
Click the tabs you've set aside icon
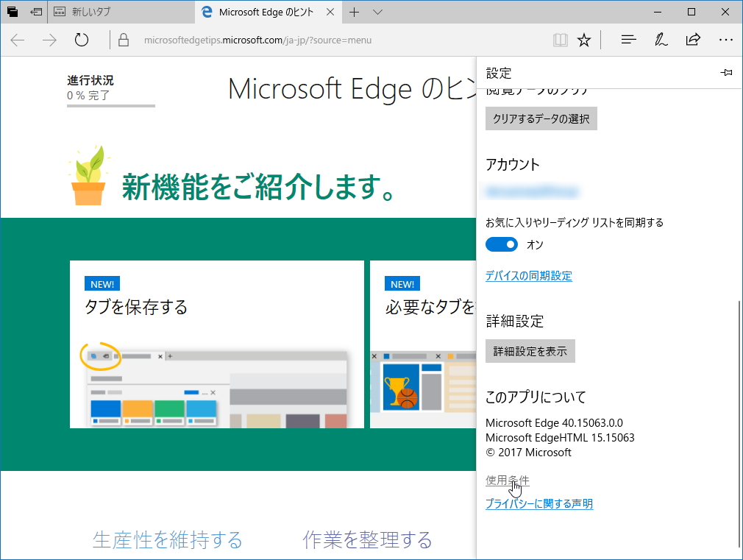(10, 12)
